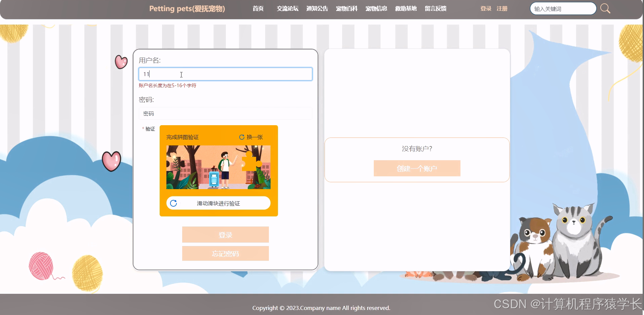This screenshot has height=315, width=644.
Task: Click the 密码: label above password field
Action: (146, 100)
